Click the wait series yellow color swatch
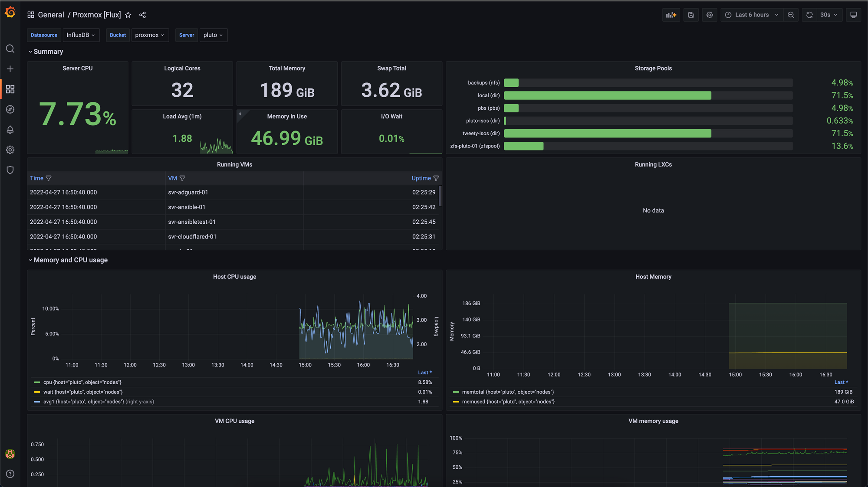This screenshot has width=868, height=487. [37, 392]
